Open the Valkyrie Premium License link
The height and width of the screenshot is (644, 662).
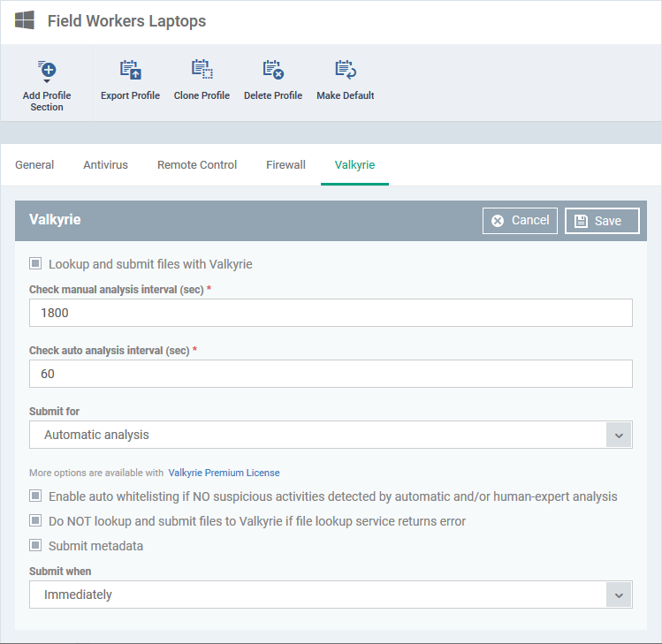tap(224, 473)
